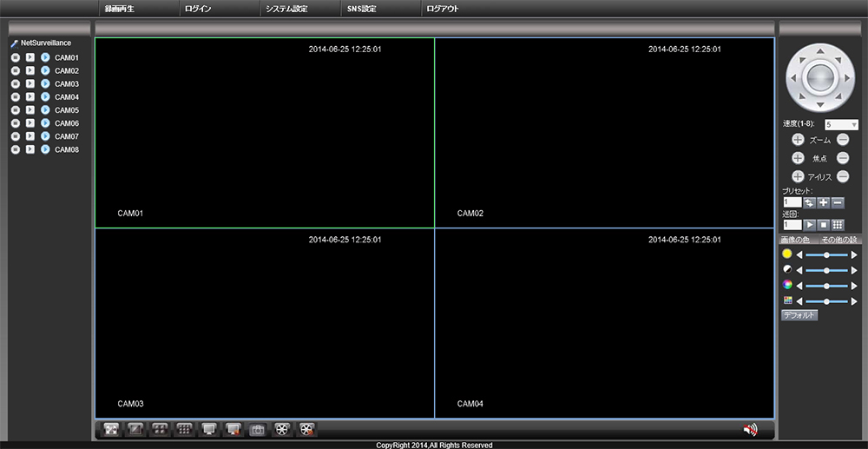Click the blue round play icon for CAM03

(x=45, y=83)
